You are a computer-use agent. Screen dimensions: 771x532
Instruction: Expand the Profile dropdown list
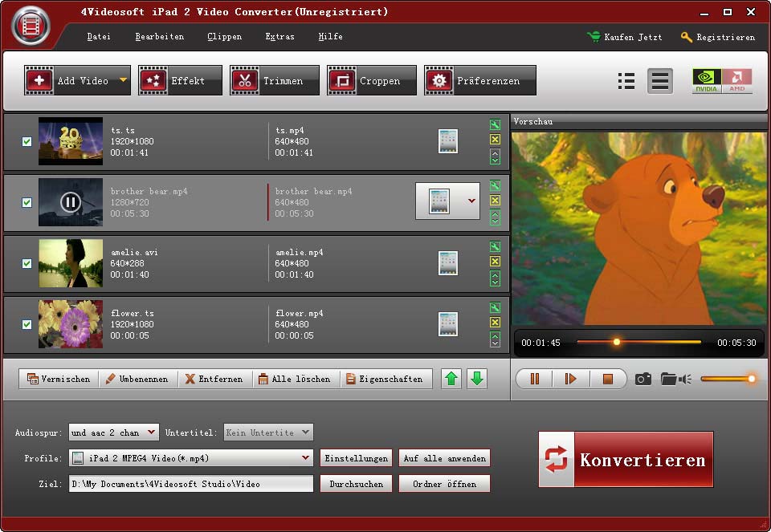305,458
